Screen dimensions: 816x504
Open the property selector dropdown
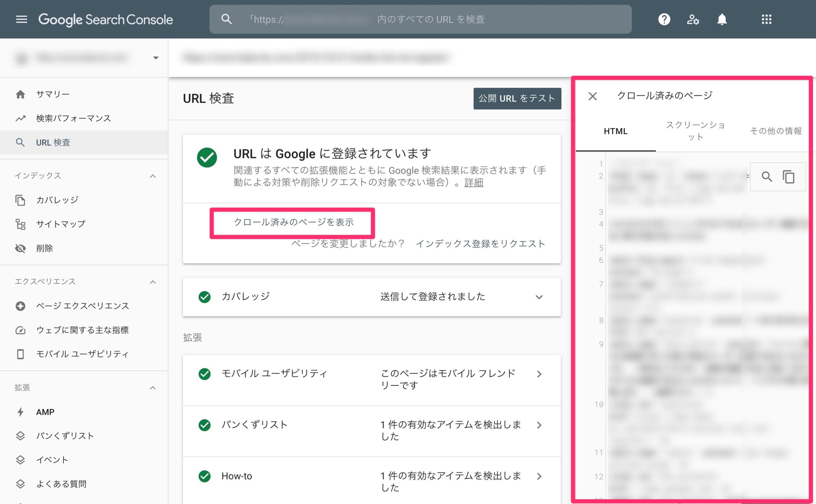156,58
